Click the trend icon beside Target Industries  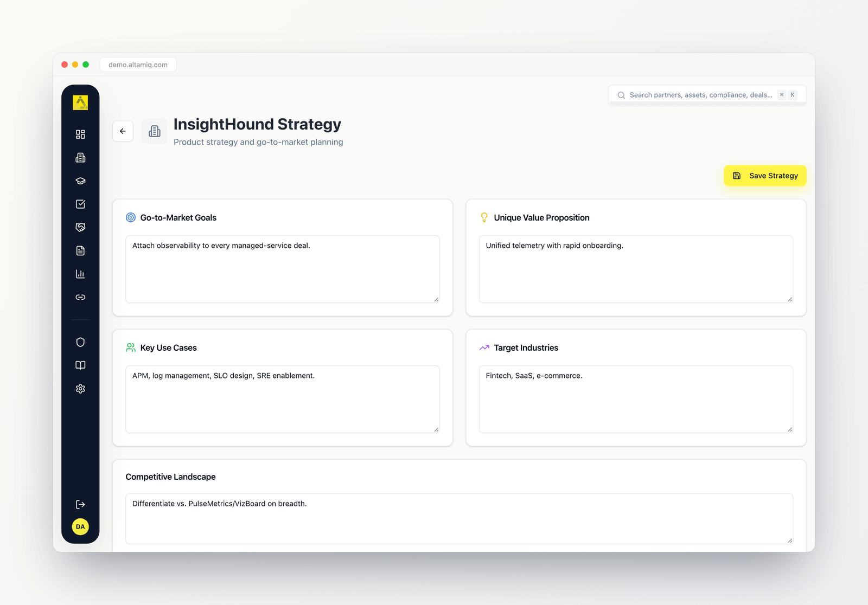484,347
